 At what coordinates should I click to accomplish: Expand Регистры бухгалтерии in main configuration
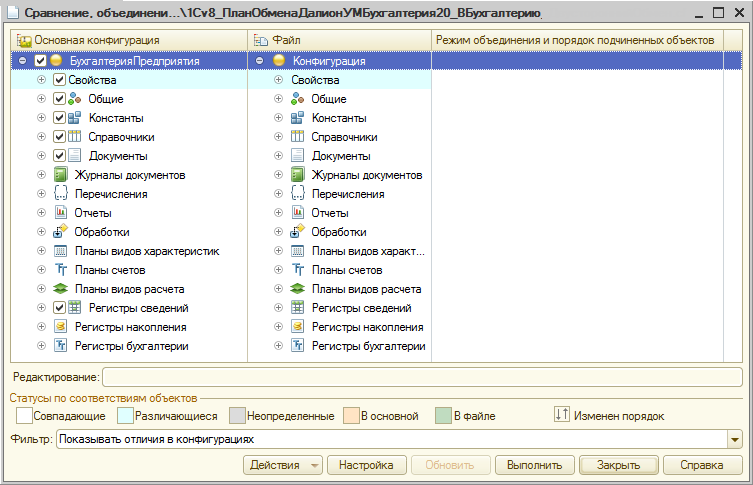(x=41, y=345)
